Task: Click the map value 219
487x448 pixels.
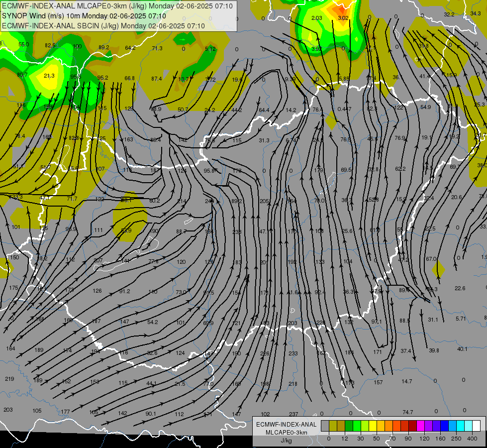Action: coord(9,379)
